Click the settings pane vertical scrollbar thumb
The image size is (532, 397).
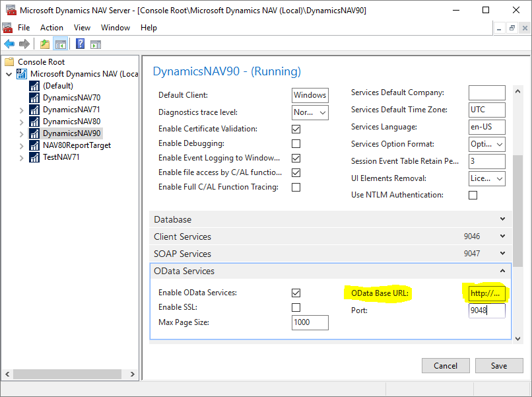[517, 211]
